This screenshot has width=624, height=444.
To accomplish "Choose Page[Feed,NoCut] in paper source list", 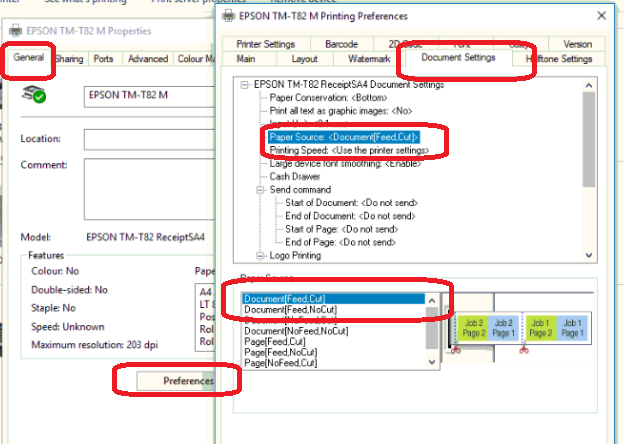I will point(281,352).
